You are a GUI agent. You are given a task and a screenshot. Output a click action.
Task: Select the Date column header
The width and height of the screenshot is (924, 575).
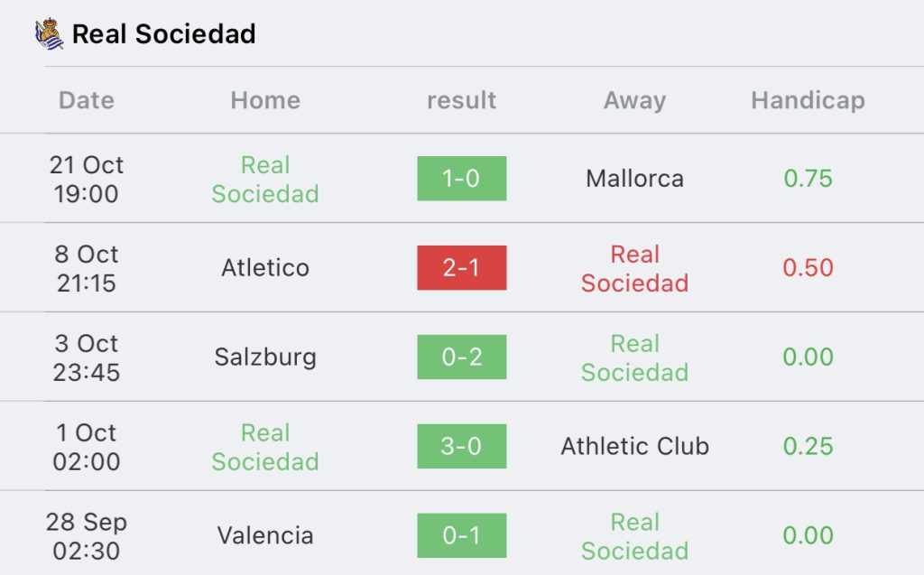[87, 100]
